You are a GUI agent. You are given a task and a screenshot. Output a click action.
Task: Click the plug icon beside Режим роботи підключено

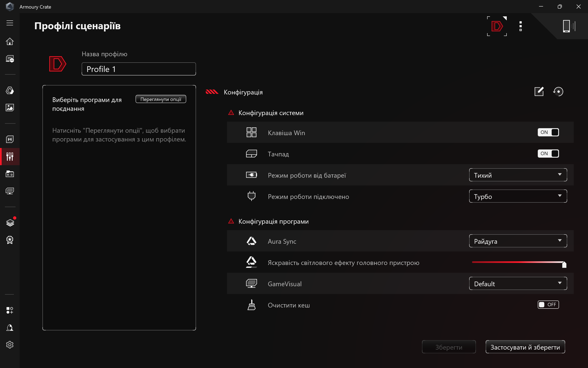(x=252, y=196)
